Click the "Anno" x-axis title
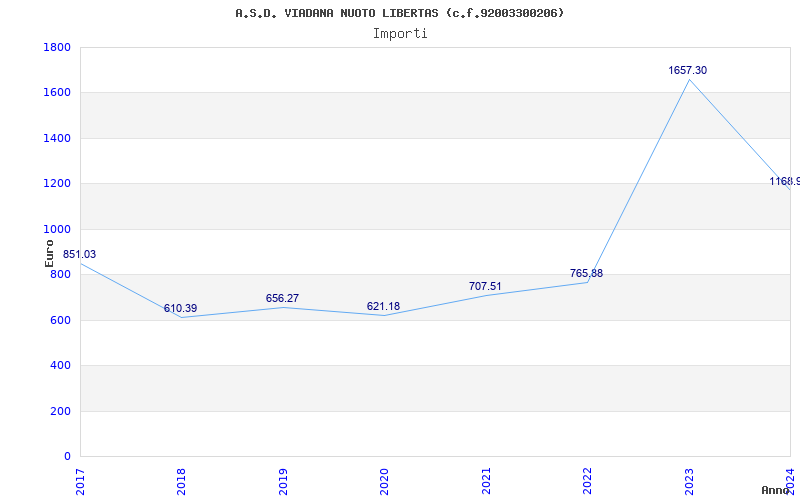The width and height of the screenshot is (800, 500). pos(775,490)
